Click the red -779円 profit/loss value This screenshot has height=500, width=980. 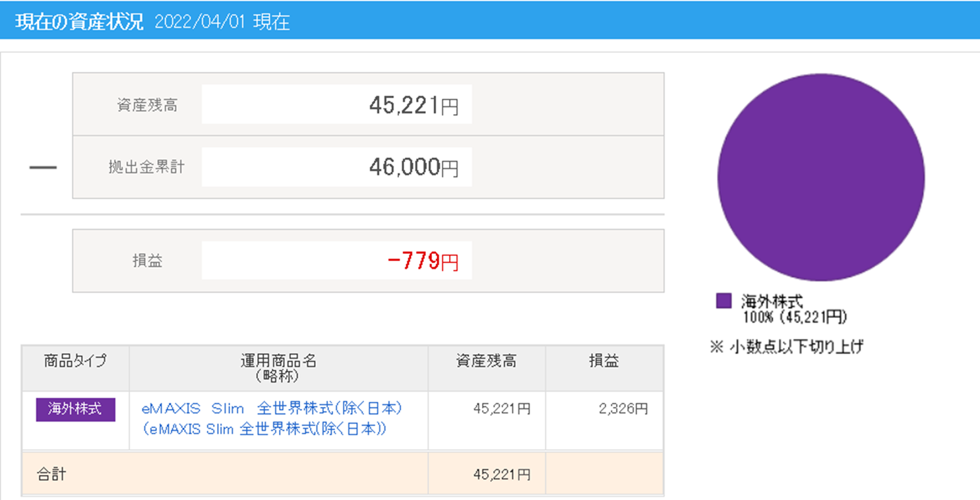[x=423, y=261]
